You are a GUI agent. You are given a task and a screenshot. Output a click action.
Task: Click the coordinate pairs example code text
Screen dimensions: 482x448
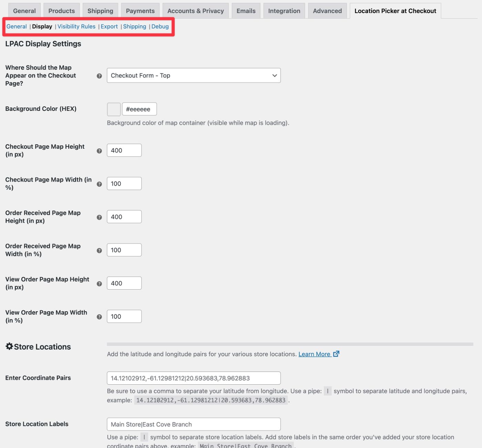pyautogui.click(x=211, y=400)
